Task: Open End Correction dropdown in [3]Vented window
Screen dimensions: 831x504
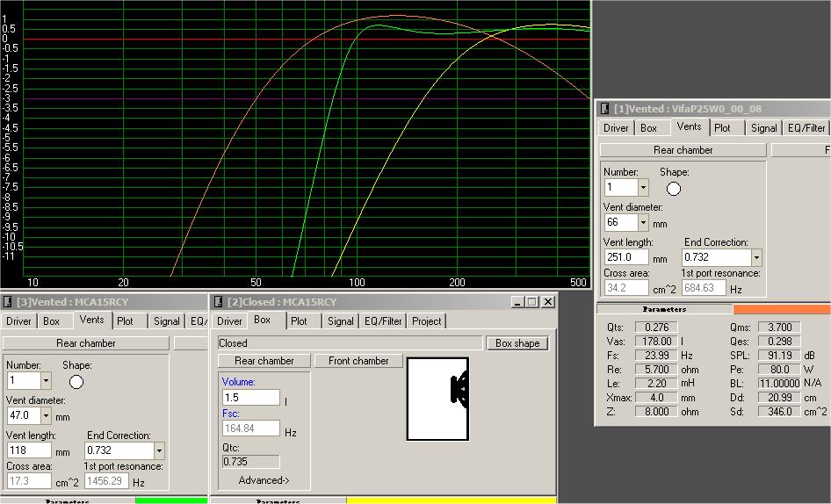Action: click(159, 450)
